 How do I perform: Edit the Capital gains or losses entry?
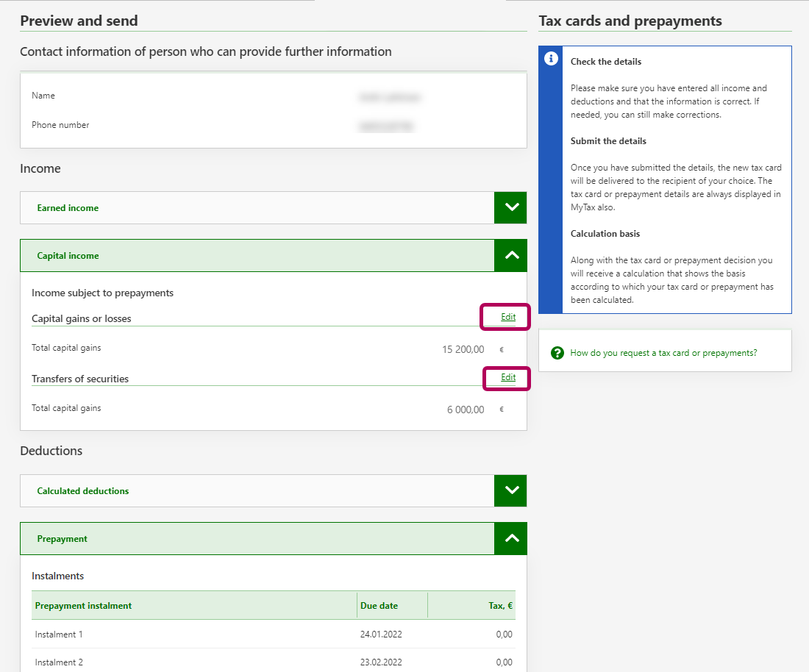(508, 317)
